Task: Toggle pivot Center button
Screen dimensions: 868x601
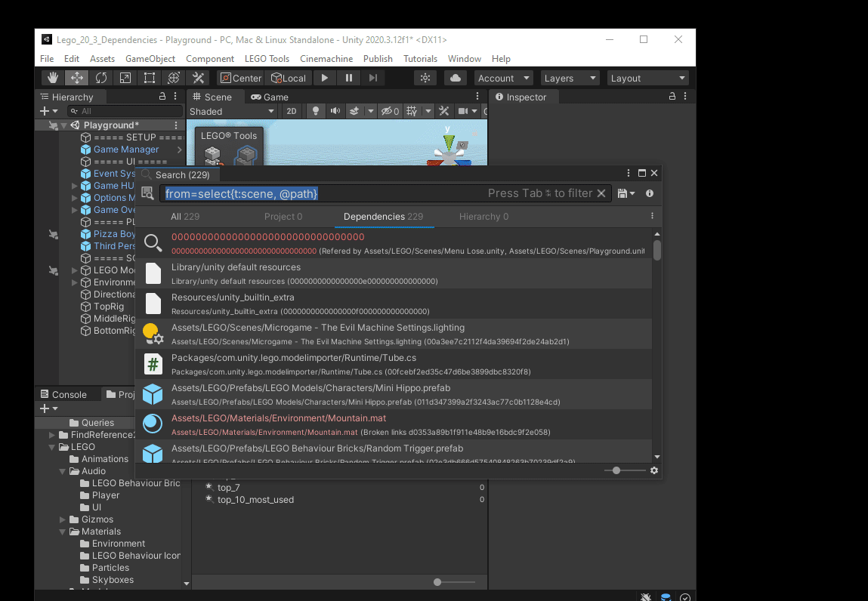Action: [x=240, y=78]
